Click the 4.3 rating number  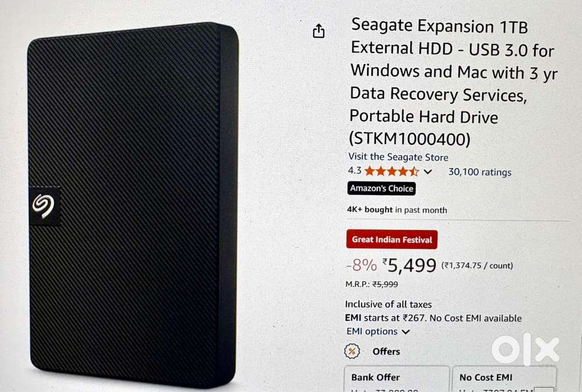click(354, 170)
